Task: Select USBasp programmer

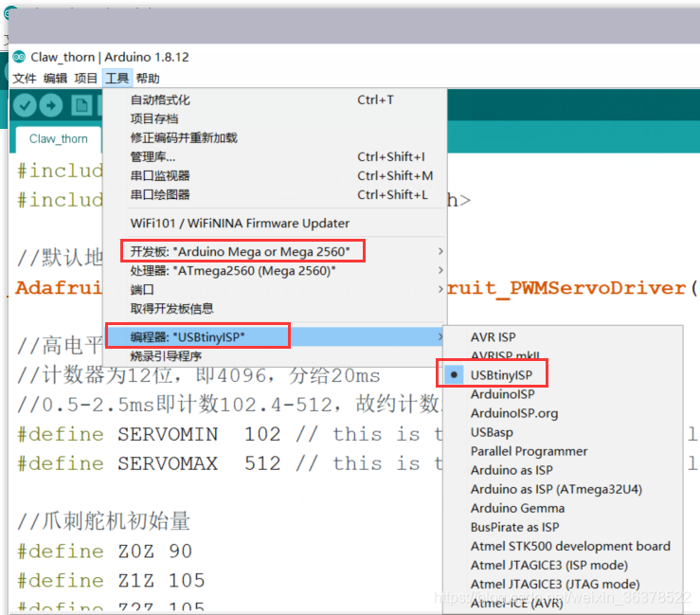Action: tap(563, 432)
